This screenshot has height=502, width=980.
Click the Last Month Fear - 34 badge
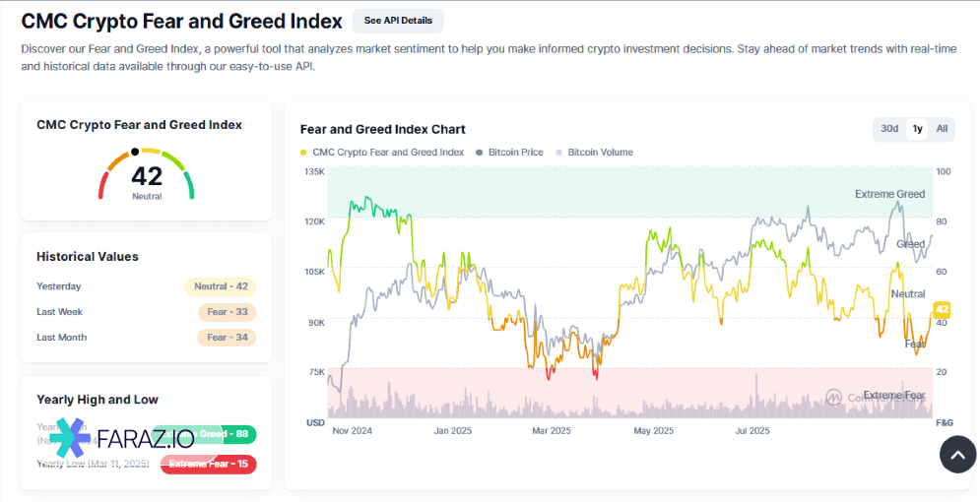point(227,338)
